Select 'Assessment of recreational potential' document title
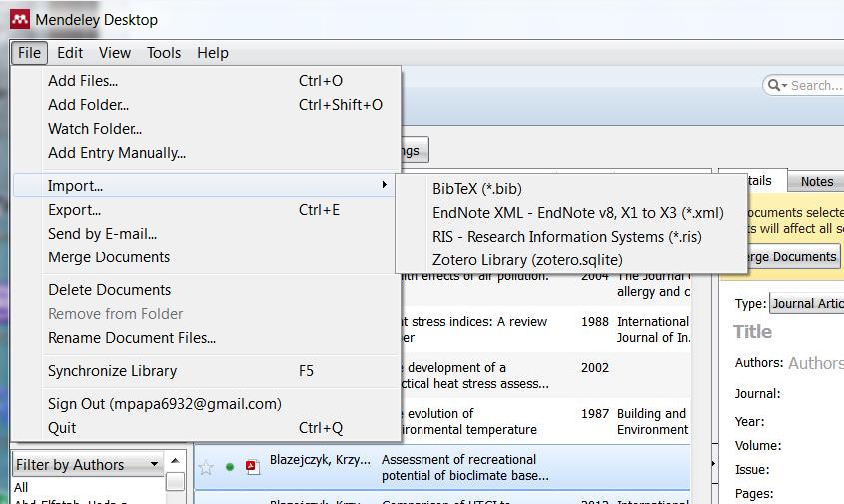 point(465,467)
